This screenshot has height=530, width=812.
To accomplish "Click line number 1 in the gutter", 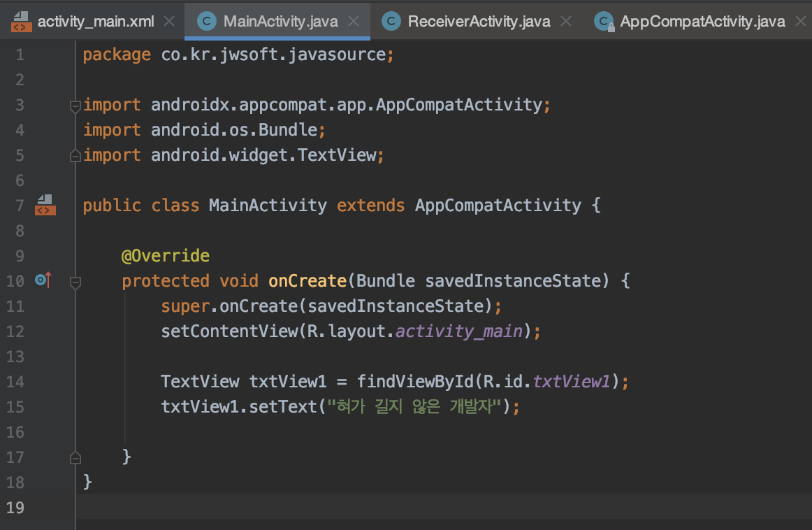I will (20, 55).
